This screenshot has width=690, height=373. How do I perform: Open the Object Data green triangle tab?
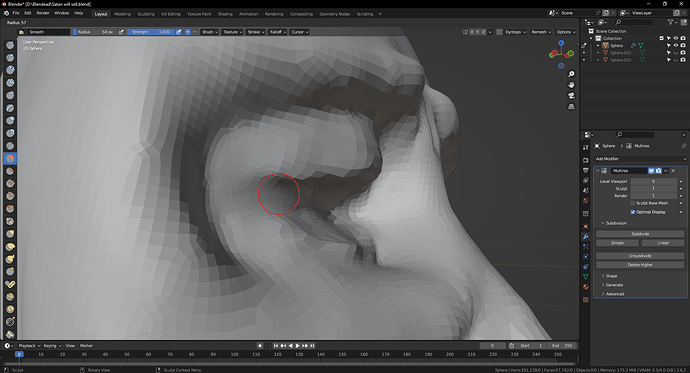pyautogui.click(x=586, y=277)
